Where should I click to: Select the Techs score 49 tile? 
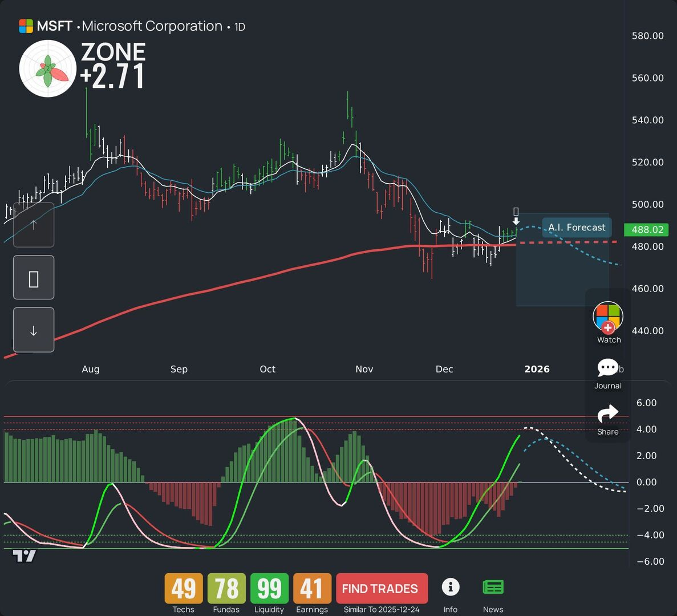pos(184,589)
